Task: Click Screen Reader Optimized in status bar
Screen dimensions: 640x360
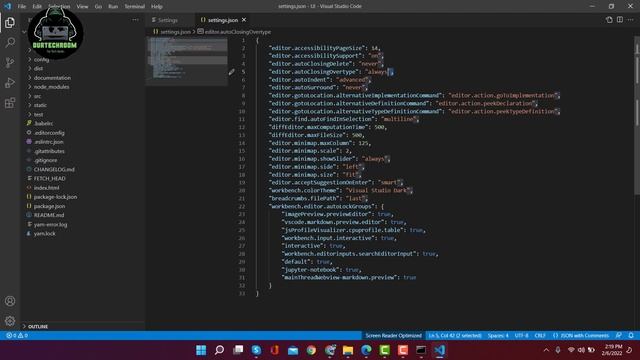Action: tap(393, 336)
